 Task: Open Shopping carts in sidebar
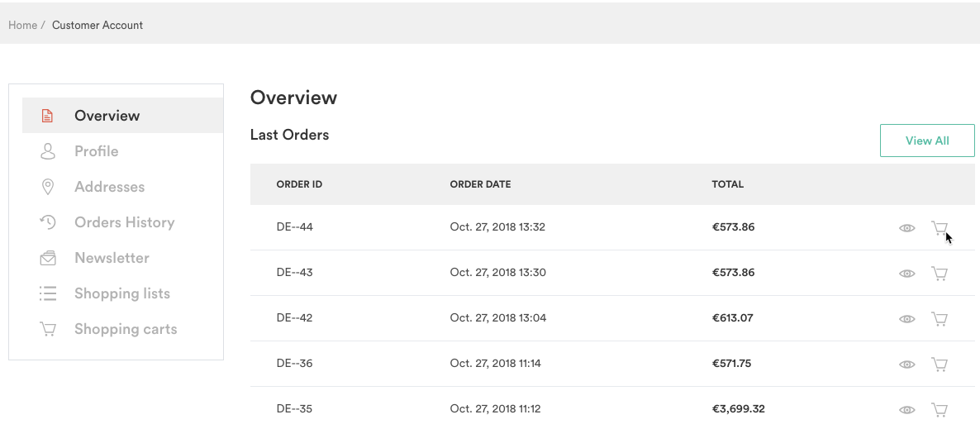[x=126, y=329]
